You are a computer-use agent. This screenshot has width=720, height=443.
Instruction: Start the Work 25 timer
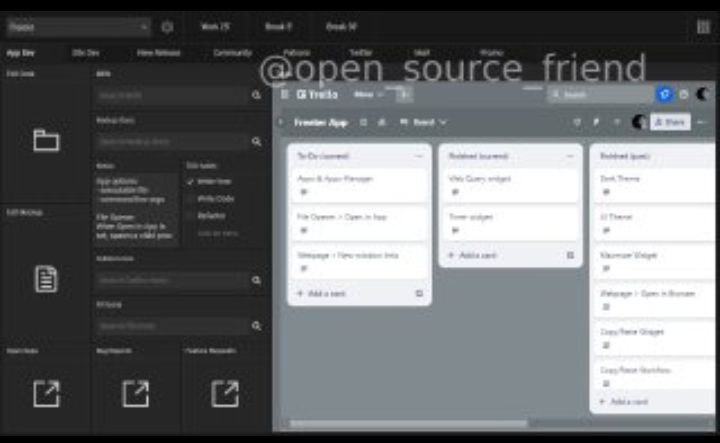pyautogui.click(x=215, y=27)
